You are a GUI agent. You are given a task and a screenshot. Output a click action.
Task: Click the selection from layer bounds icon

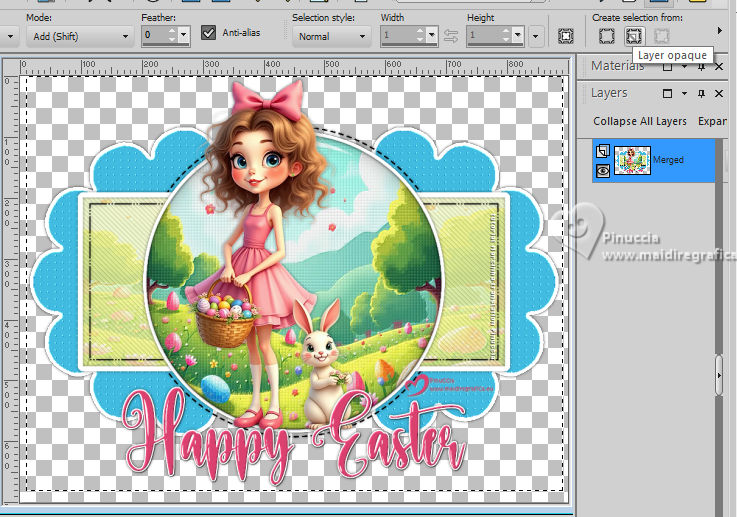coord(607,36)
